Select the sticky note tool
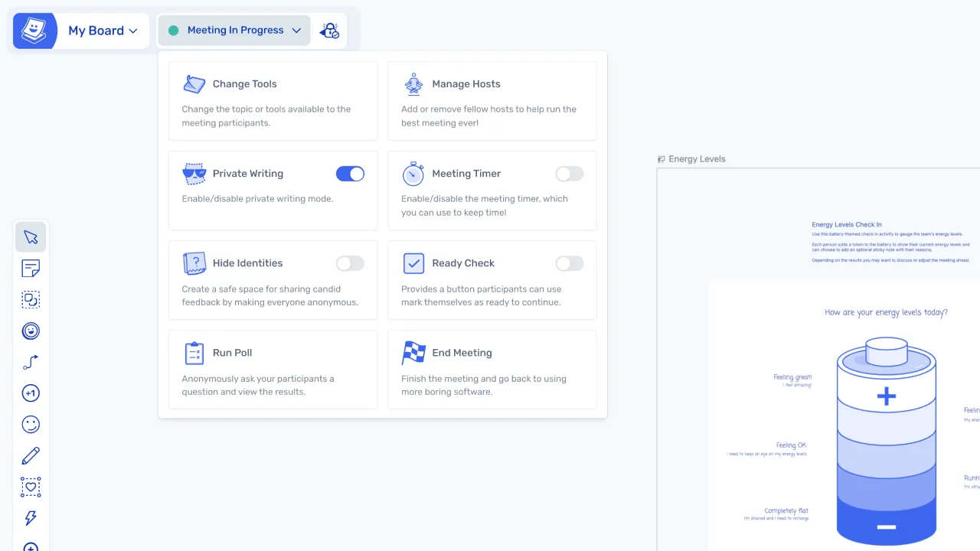This screenshot has height=551, width=980. click(x=31, y=268)
